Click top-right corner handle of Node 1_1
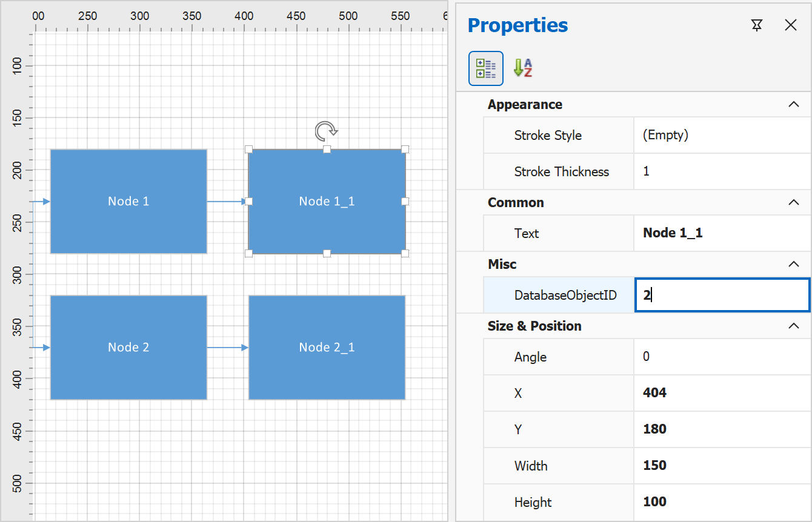 pyautogui.click(x=405, y=149)
